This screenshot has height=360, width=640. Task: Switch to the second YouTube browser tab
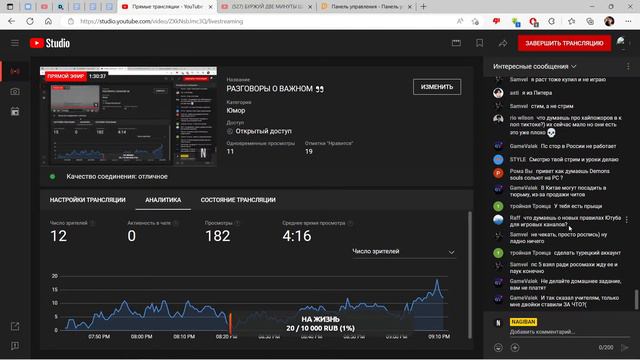click(x=267, y=7)
